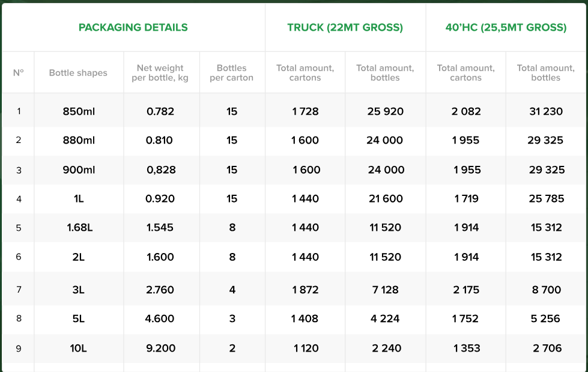
Task: Select the TRUCK (22MT GROSS) header
Action: point(345,28)
